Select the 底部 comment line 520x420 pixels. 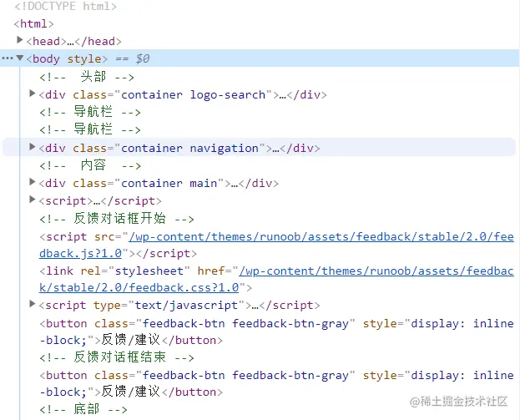83,409
